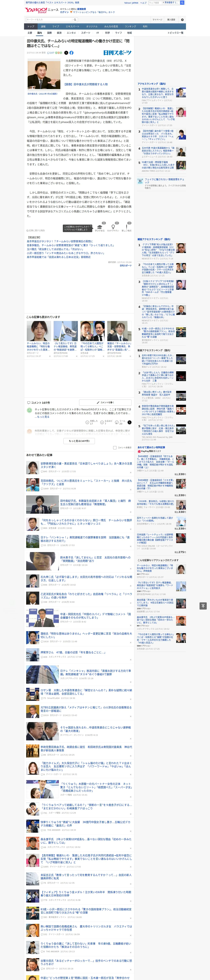Open the 【画像】田中康夫氏が問題視する人物 link
Screen dimensions: 210x980
pyautogui.click(x=85, y=84)
